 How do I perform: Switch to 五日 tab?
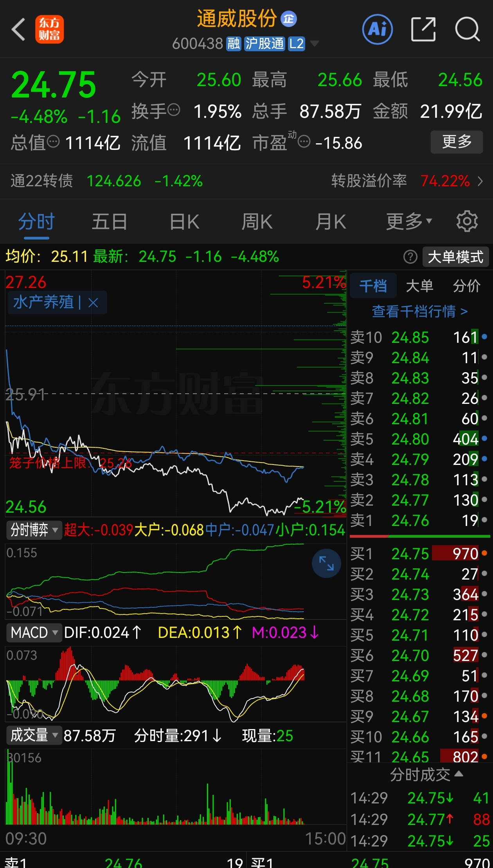point(109,222)
